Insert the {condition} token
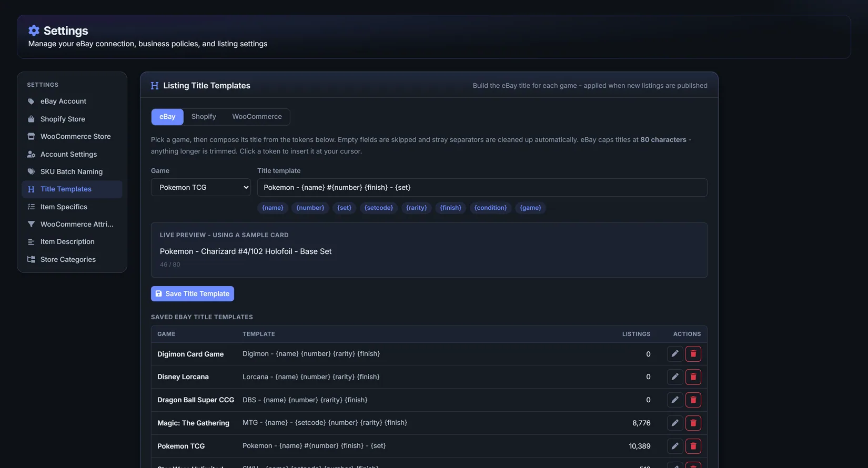Image resolution: width=868 pixels, height=468 pixels. [491, 208]
